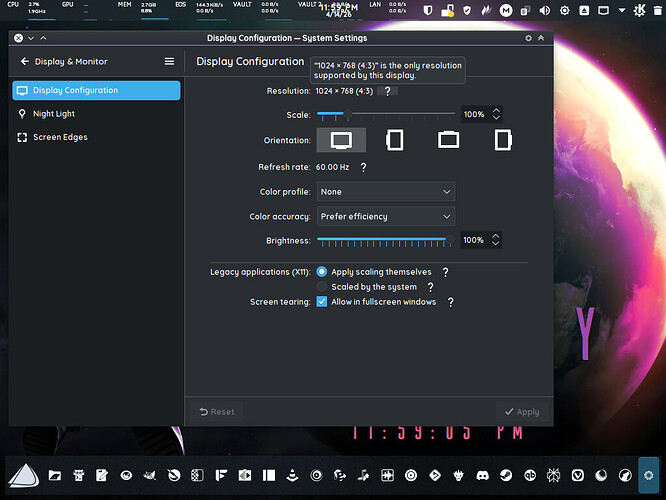Click the Apply button
Viewport: 666px width, 500px height.
[522, 412]
